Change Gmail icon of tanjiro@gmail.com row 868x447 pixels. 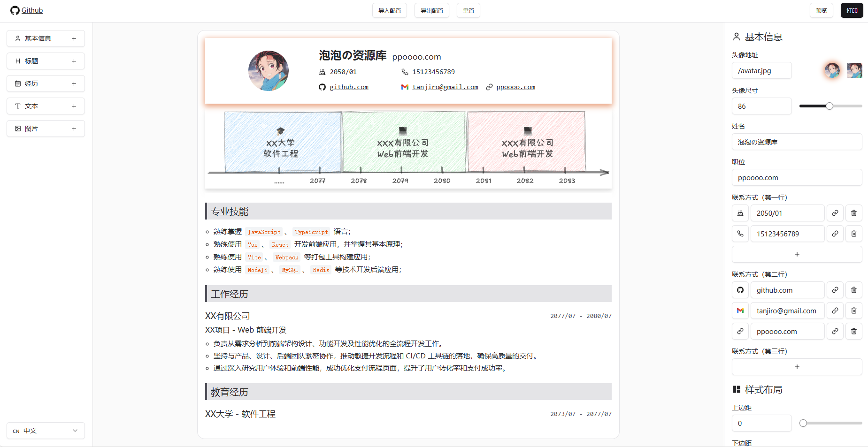740,311
